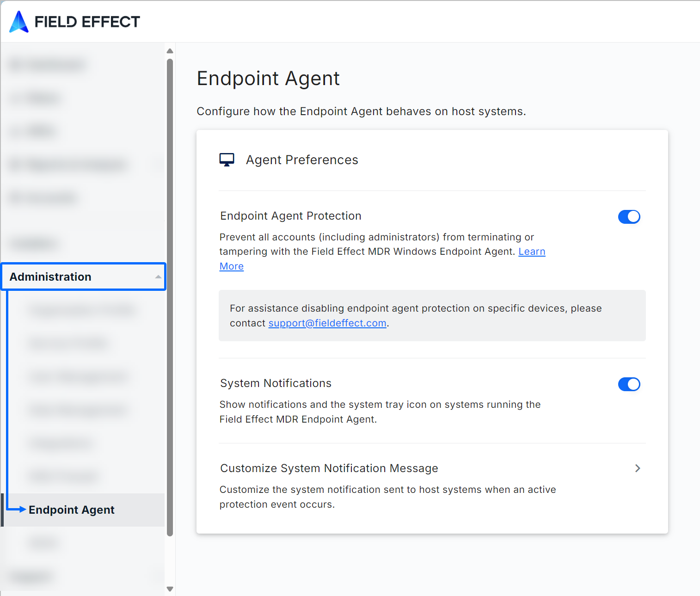
Task: Click the Customize System Notification Message title
Action: pyautogui.click(x=329, y=468)
